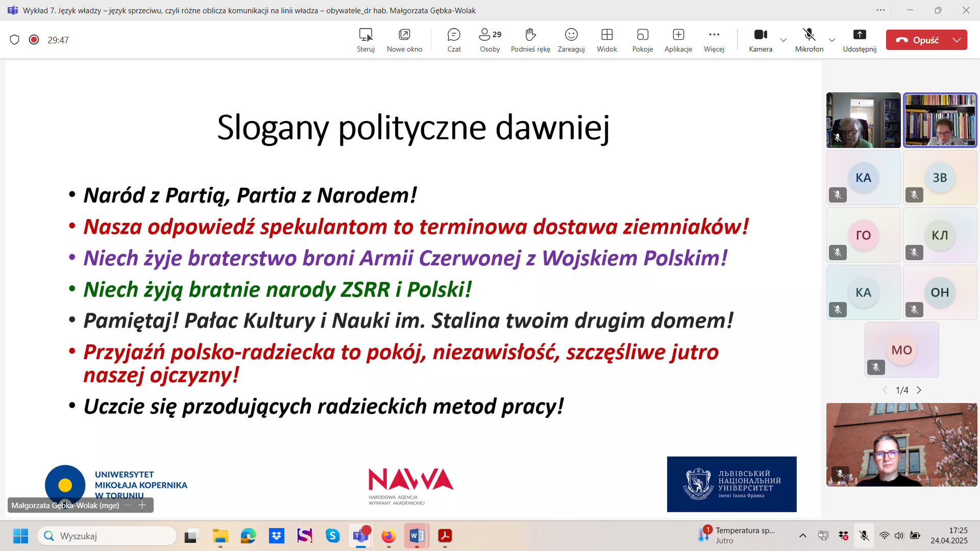Screen dimensions: 980x551
Task: Toggle the Kamera on or off
Action: [x=760, y=40]
